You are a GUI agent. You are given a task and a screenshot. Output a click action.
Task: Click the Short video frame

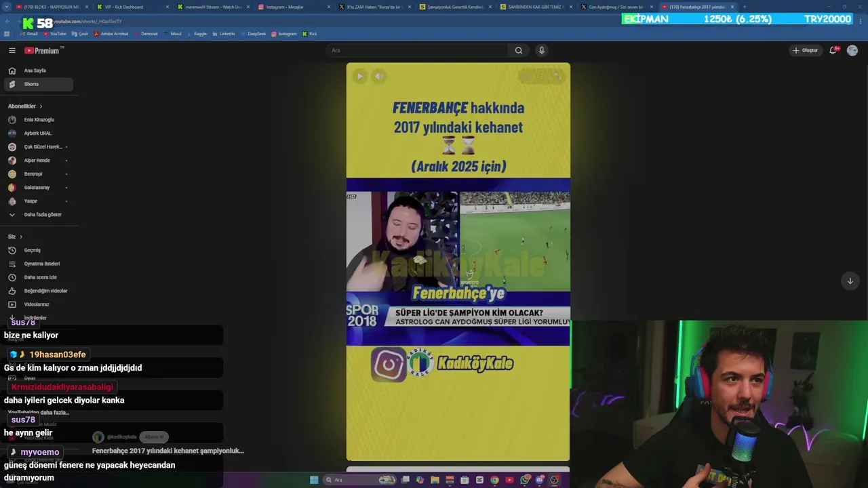pos(458,262)
